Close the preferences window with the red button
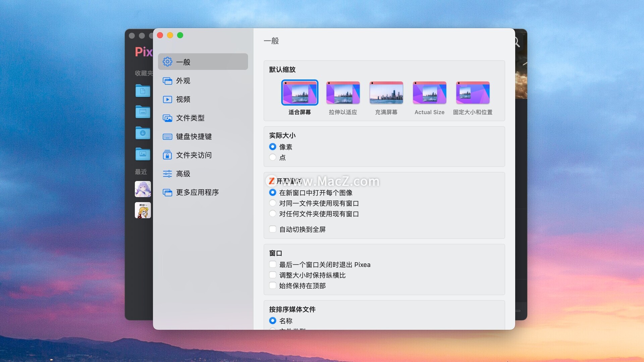The width and height of the screenshot is (644, 362). (160, 35)
